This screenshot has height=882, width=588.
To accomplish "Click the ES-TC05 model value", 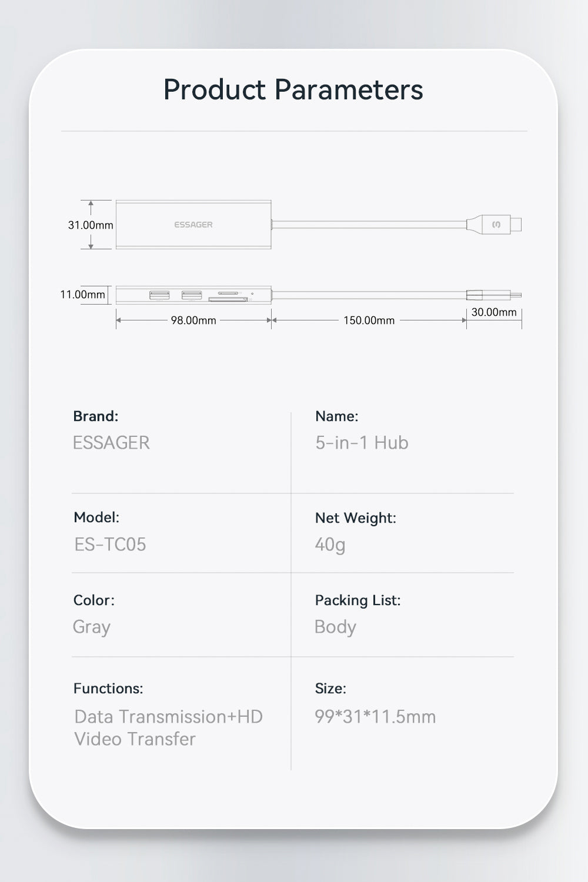I will click(110, 544).
